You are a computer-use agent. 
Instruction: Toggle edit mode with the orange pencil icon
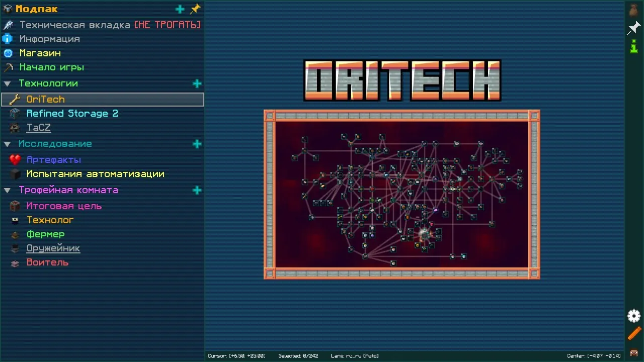pyautogui.click(x=634, y=333)
